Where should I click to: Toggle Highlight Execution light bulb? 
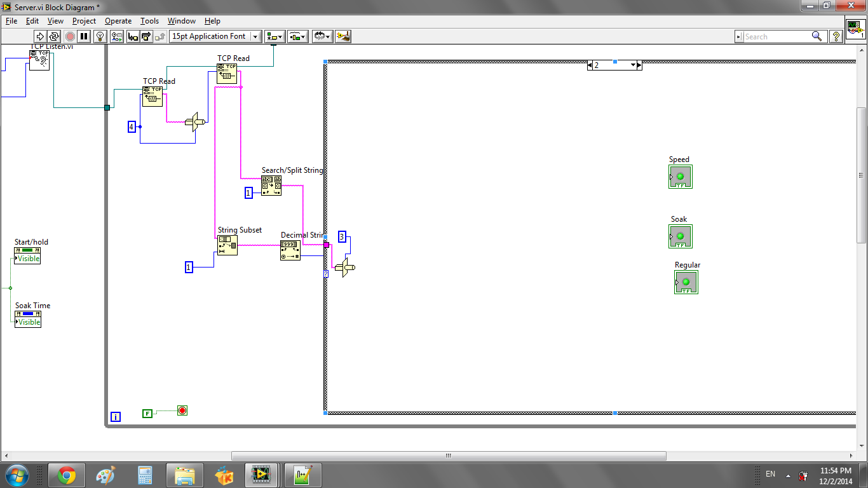[x=100, y=37]
